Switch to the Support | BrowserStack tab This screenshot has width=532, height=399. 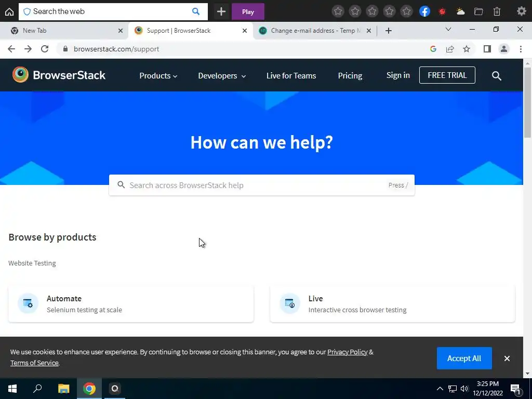(191, 31)
